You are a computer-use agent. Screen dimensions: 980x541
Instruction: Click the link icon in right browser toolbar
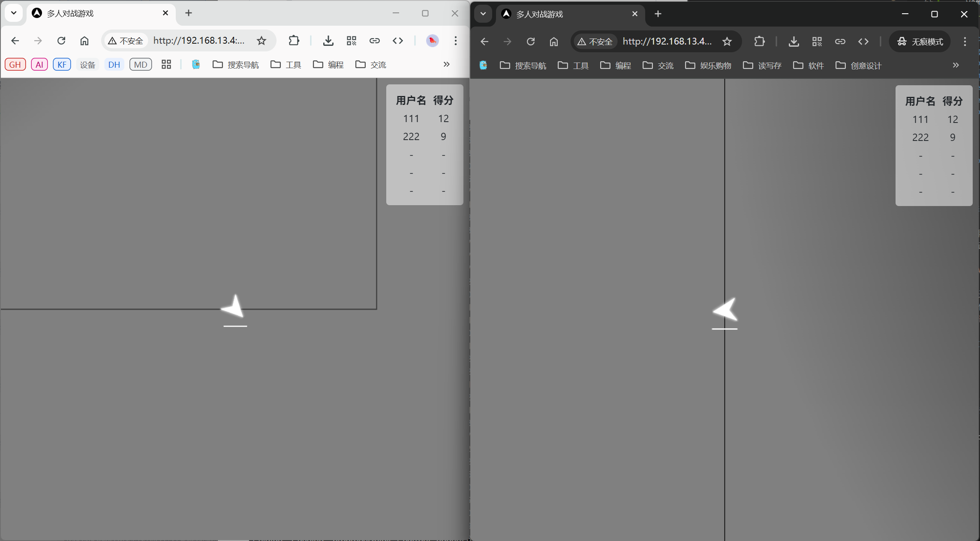840,42
